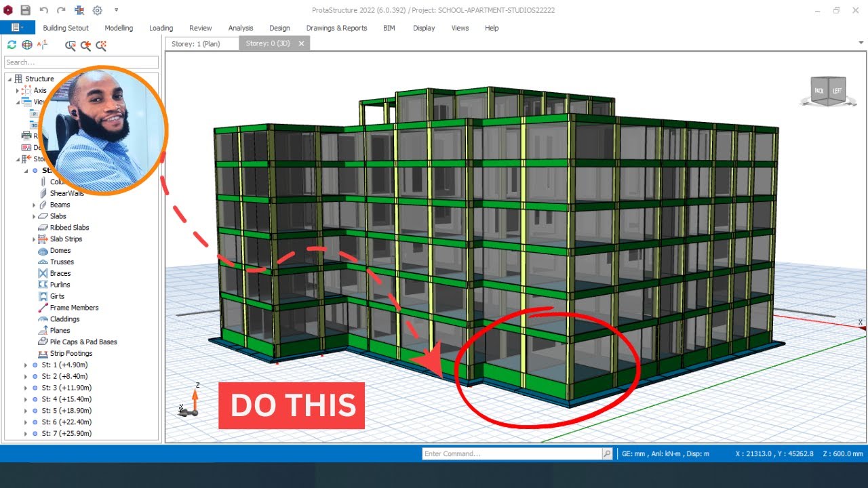Image resolution: width=868 pixels, height=488 pixels.
Task: Click the view cube in the 3D viewport
Action: point(828,91)
